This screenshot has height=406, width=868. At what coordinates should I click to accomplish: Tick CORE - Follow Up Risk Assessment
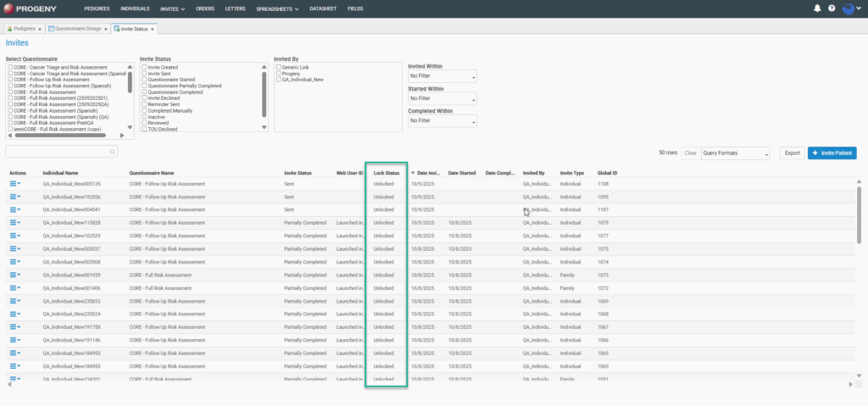[x=9, y=80]
